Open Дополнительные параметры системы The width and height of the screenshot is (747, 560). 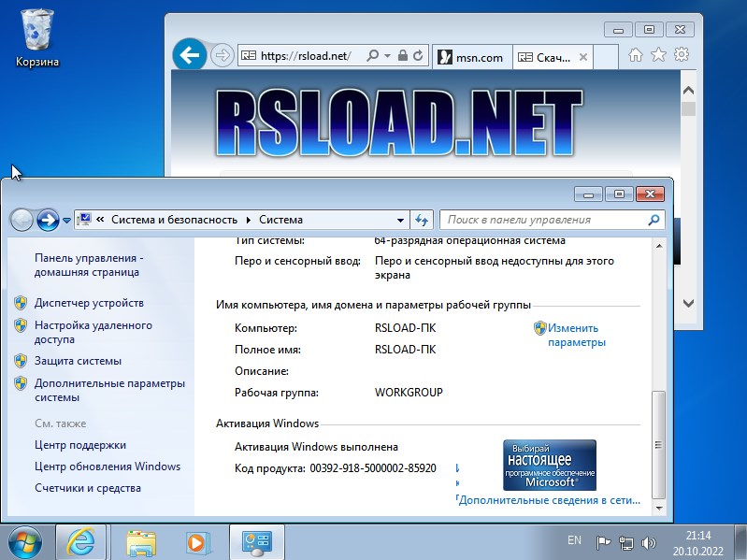(109, 391)
